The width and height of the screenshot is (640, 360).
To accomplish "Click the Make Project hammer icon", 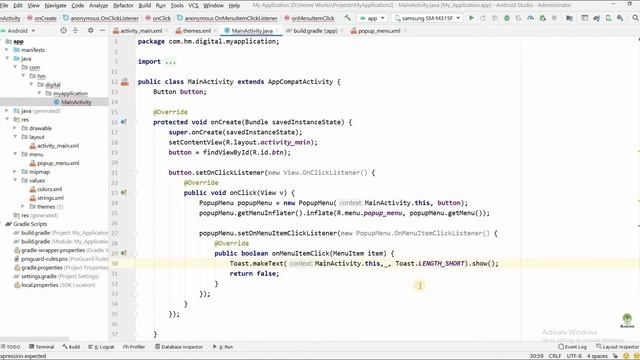I will coord(347,18).
